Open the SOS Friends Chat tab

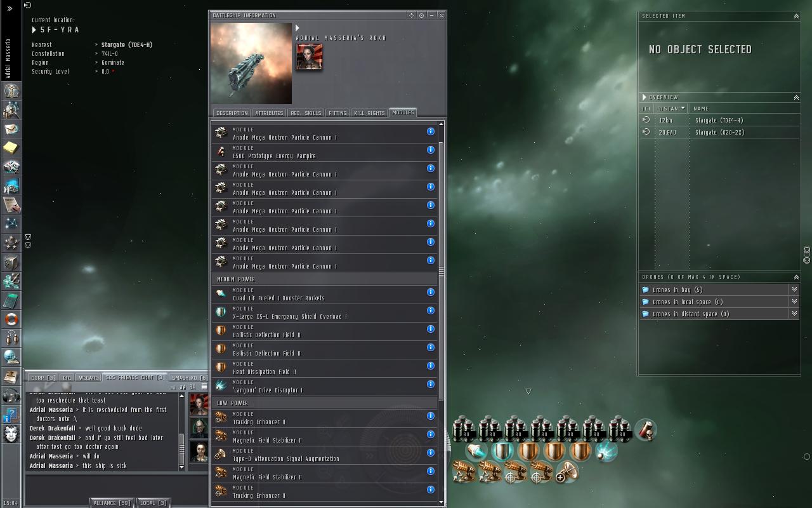click(134, 377)
